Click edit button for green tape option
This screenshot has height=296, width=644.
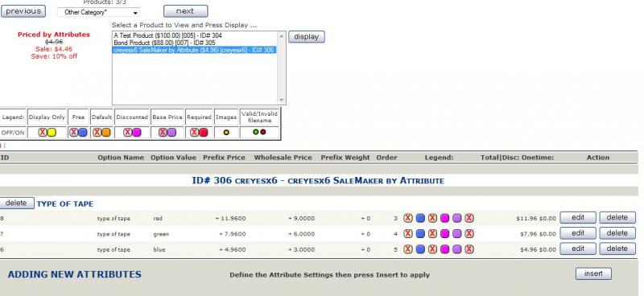pos(578,233)
